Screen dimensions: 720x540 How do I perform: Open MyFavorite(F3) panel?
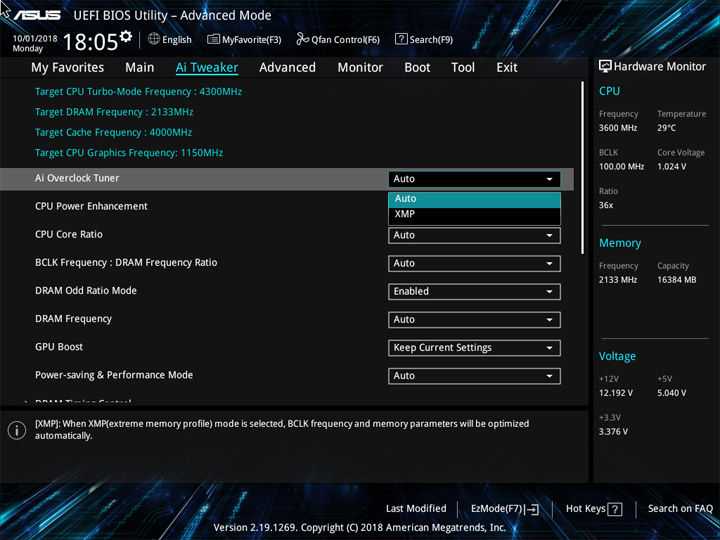click(244, 39)
